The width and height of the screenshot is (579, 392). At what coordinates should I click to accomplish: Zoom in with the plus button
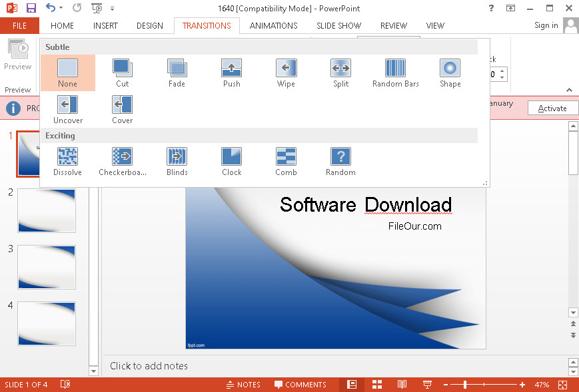pyautogui.click(x=522, y=385)
